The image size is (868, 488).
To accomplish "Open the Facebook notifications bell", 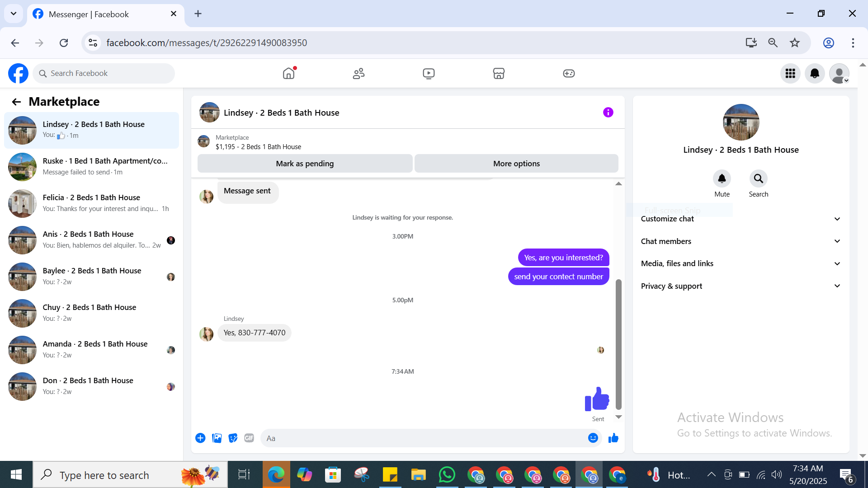I will (815, 73).
